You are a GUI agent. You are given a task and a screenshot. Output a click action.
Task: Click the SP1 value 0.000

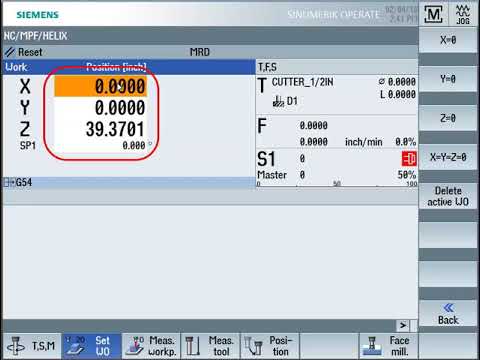coord(134,145)
